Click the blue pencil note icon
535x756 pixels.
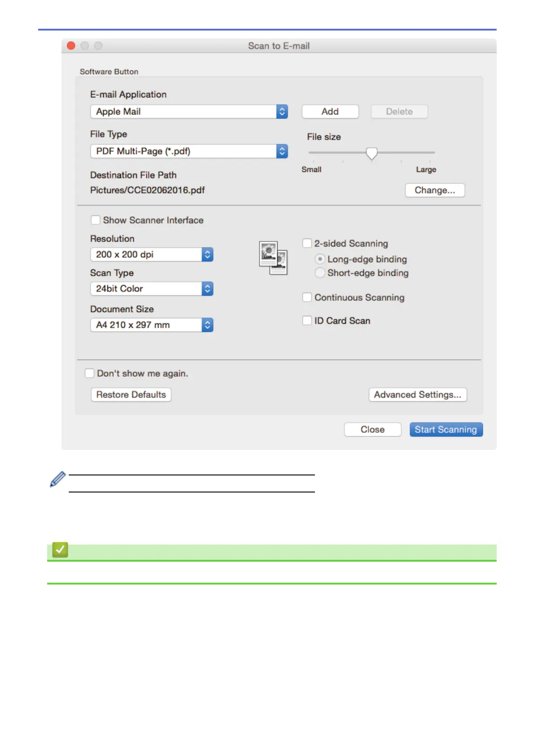point(57,479)
